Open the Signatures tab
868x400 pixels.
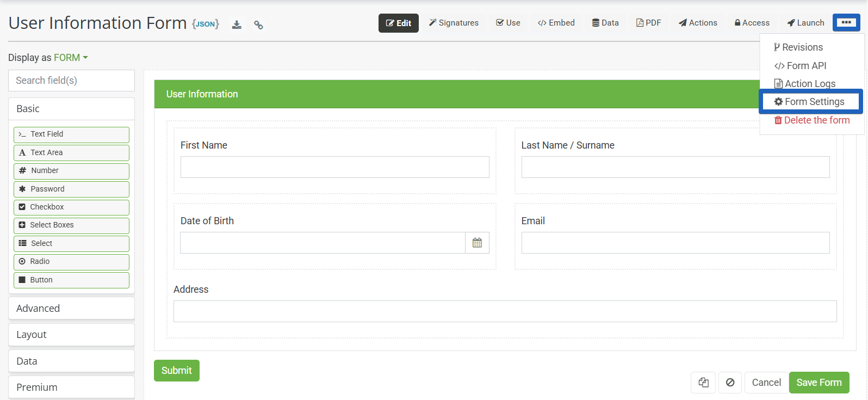pyautogui.click(x=454, y=23)
